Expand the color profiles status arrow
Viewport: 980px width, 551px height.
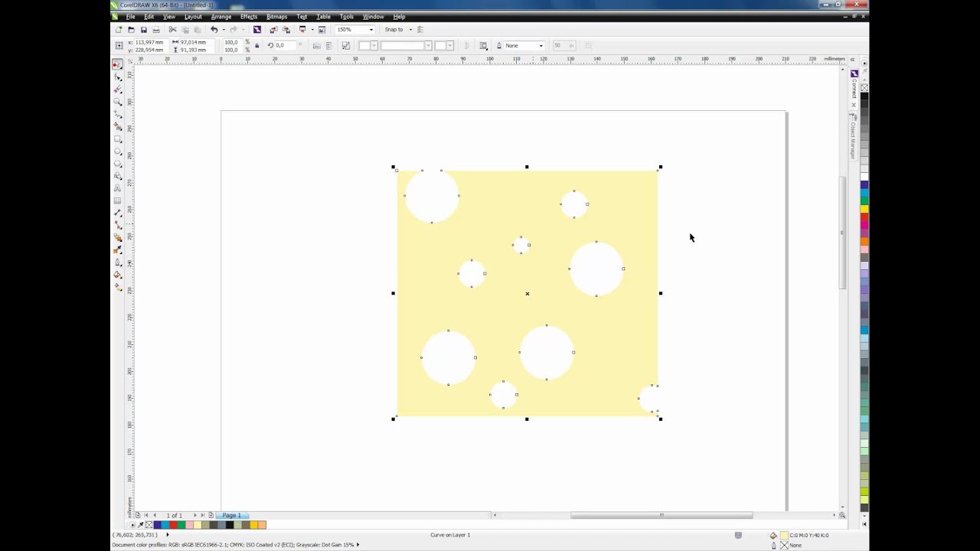pos(358,545)
